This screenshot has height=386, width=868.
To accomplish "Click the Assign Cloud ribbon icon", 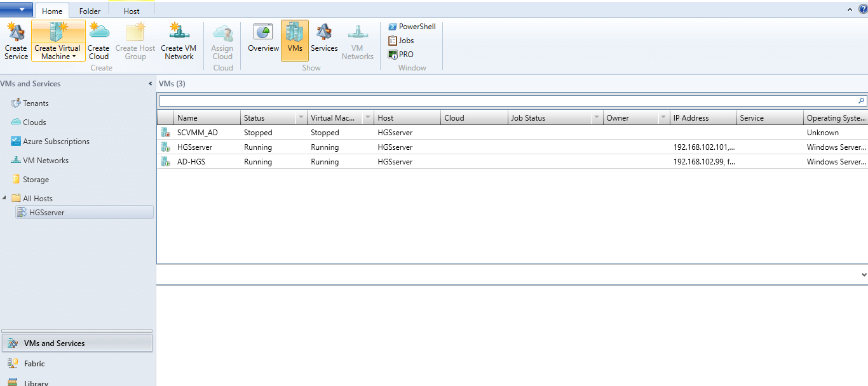I will (222, 41).
